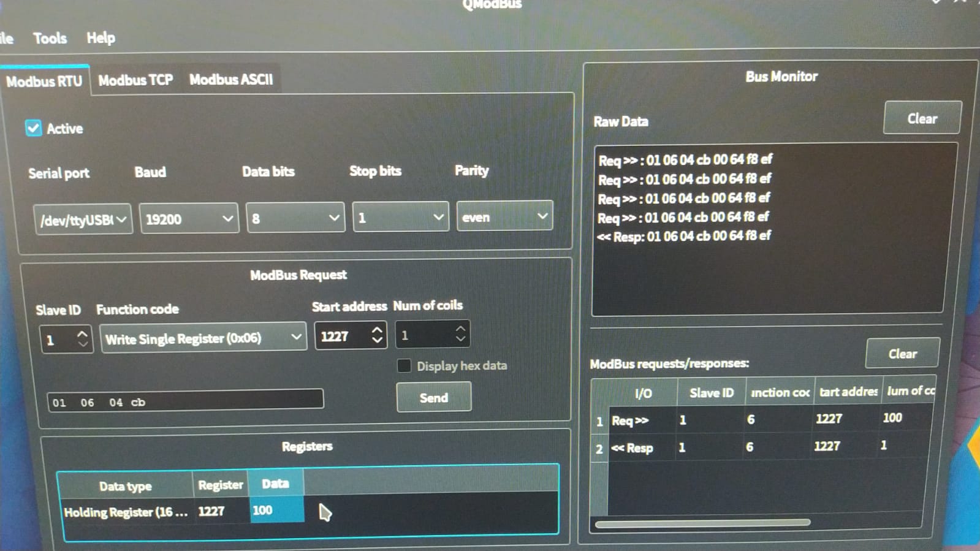
Task: Clear the ModBus requests/responses table
Action: (x=902, y=354)
